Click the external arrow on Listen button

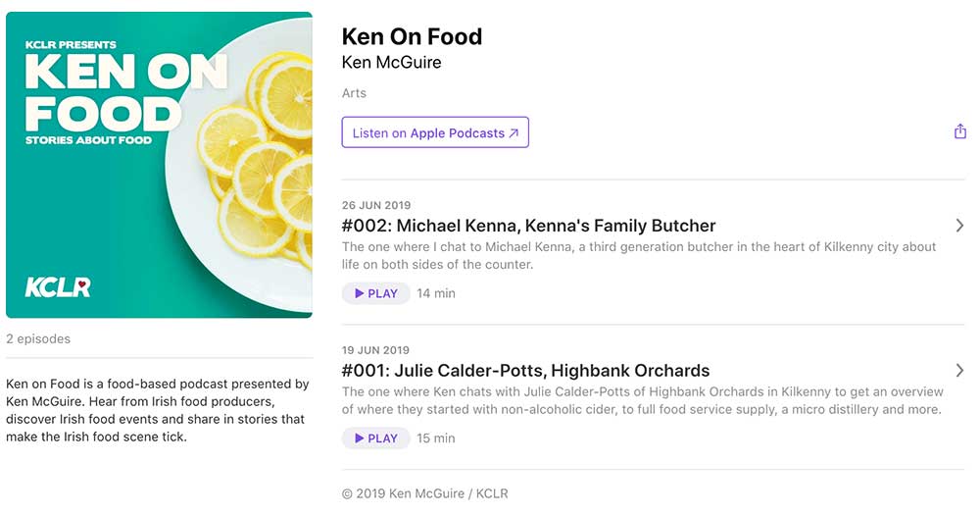coord(514,133)
